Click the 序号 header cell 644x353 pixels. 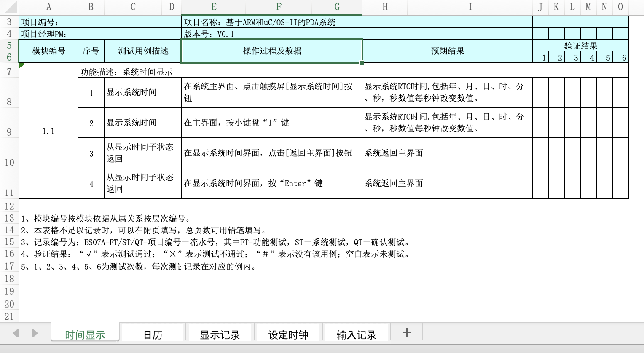[91, 51]
